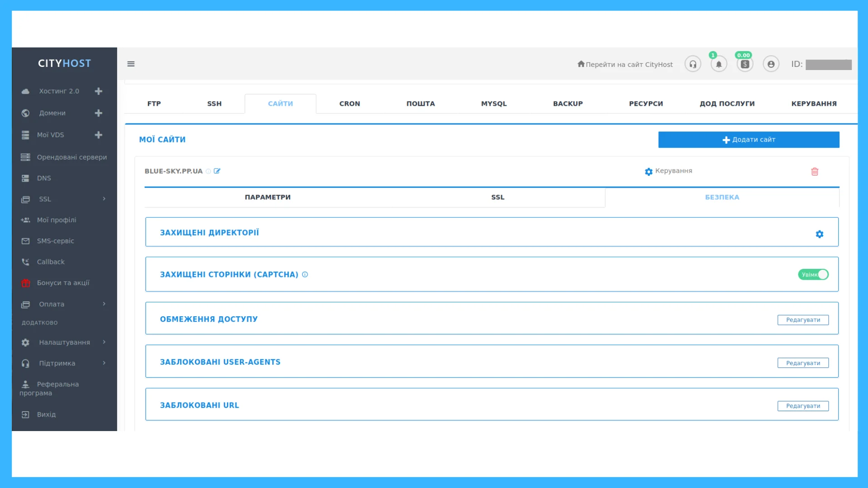The image size is (868, 488).
Task: Expand the ЗАБЛОКОВАНІ URL section
Action: pos(200,405)
